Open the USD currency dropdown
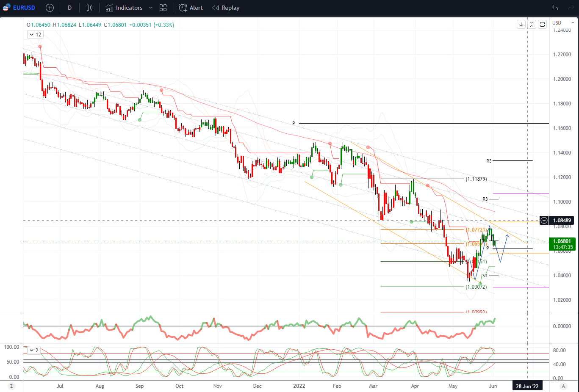 tap(563, 23)
